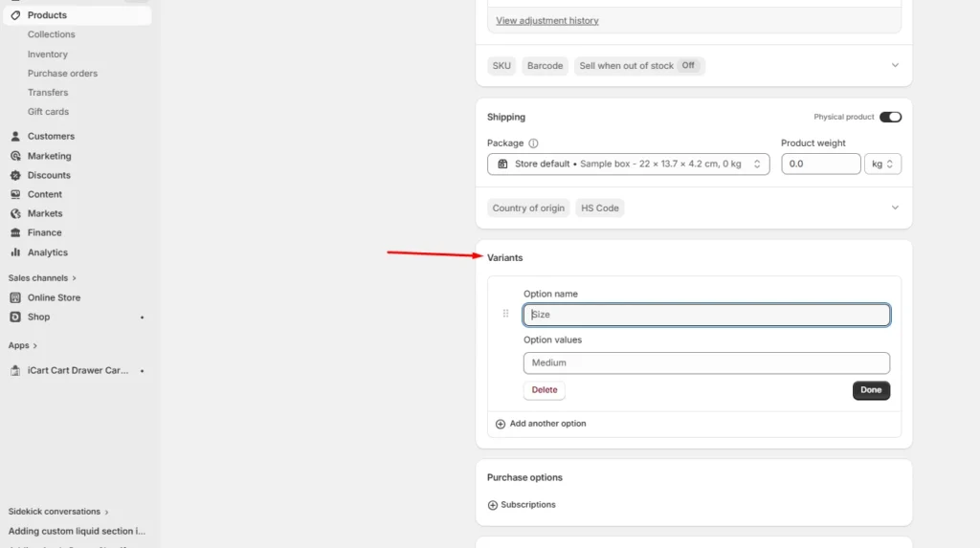Image resolution: width=980 pixels, height=548 pixels.
Task: Click the Package info icon
Action: pyautogui.click(x=533, y=143)
